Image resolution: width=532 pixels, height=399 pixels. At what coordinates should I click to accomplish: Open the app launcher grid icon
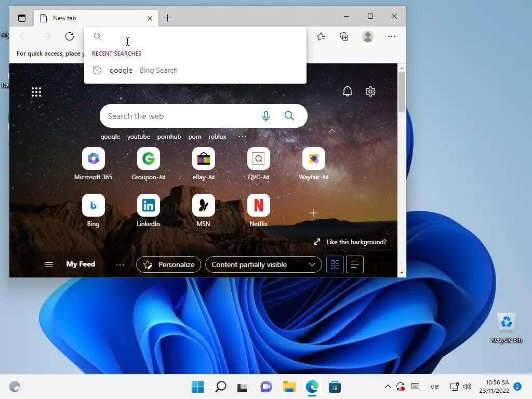36,92
